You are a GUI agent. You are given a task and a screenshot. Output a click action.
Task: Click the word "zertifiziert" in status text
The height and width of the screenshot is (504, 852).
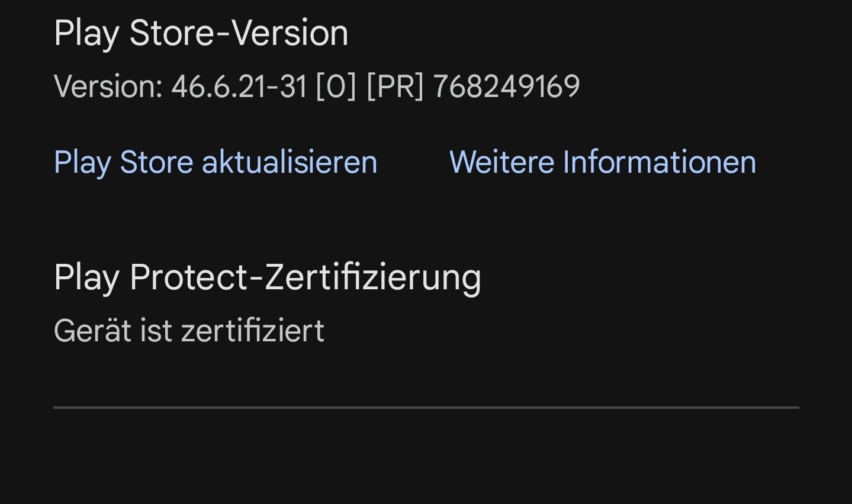253,330
